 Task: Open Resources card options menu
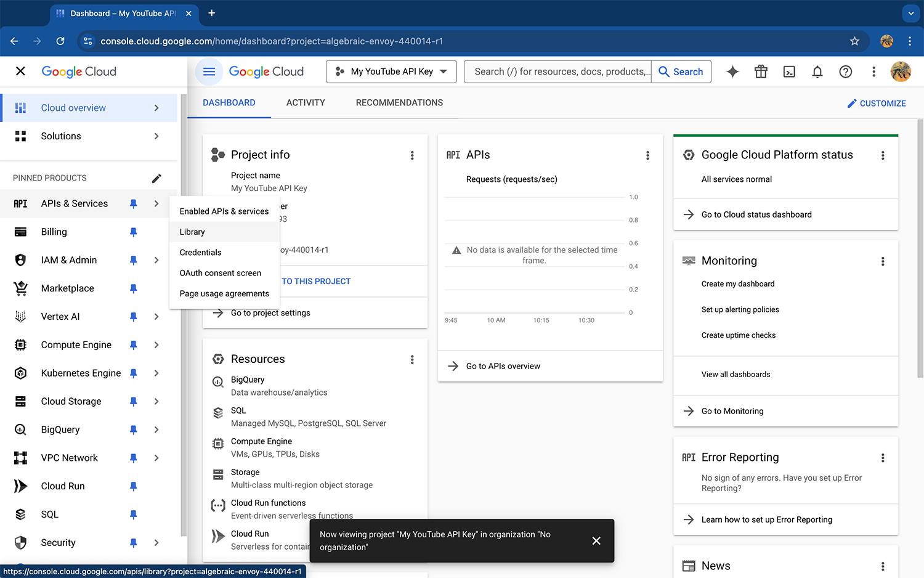pos(412,359)
